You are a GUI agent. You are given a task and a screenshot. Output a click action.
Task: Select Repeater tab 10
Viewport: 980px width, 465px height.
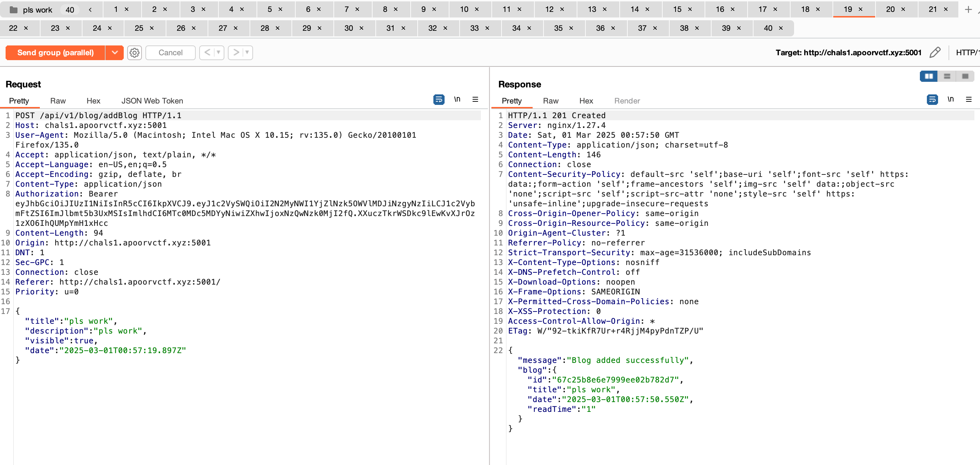[464, 9]
